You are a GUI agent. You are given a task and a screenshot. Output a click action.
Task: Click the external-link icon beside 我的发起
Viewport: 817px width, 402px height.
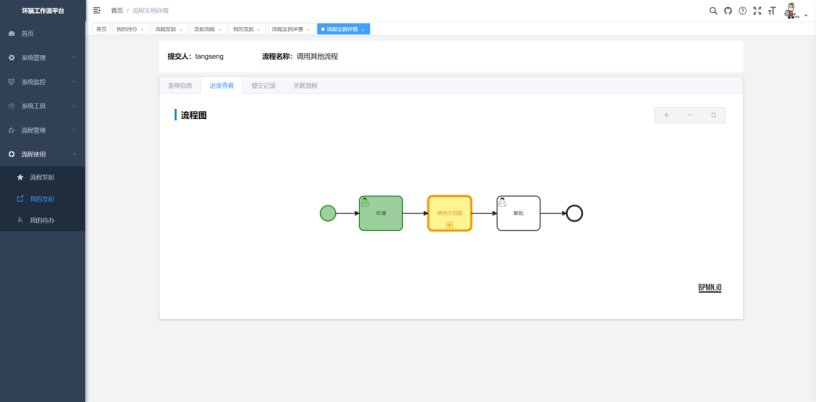(20, 199)
